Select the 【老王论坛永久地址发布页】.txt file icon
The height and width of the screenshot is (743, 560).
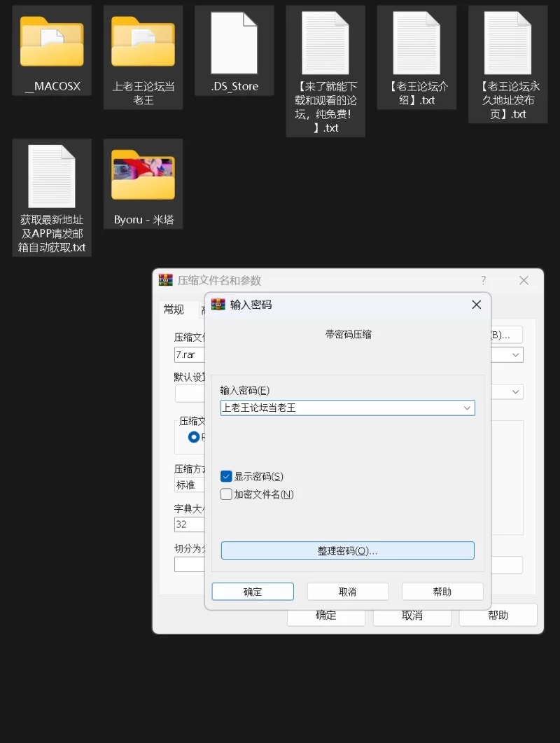tap(508, 43)
